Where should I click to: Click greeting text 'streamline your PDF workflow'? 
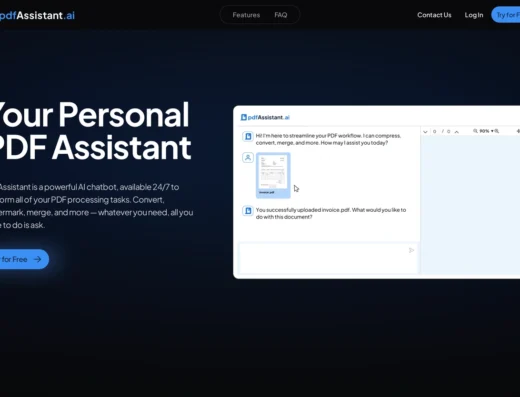325,136
